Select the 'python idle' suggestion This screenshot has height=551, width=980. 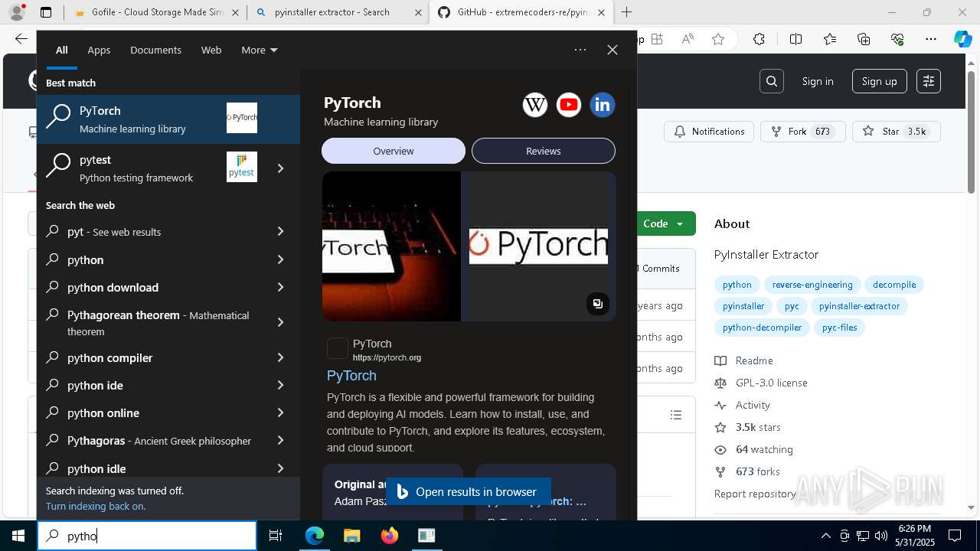tap(168, 468)
